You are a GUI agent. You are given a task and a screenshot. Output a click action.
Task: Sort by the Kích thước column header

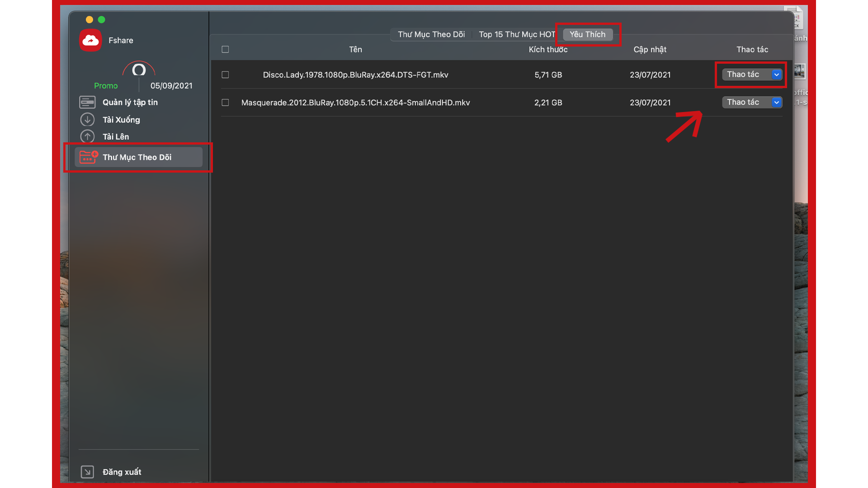click(x=548, y=49)
